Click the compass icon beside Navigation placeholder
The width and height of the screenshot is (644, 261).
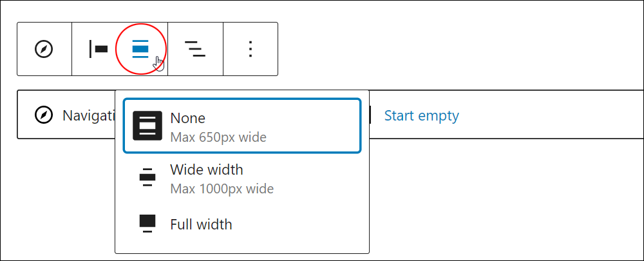click(44, 115)
